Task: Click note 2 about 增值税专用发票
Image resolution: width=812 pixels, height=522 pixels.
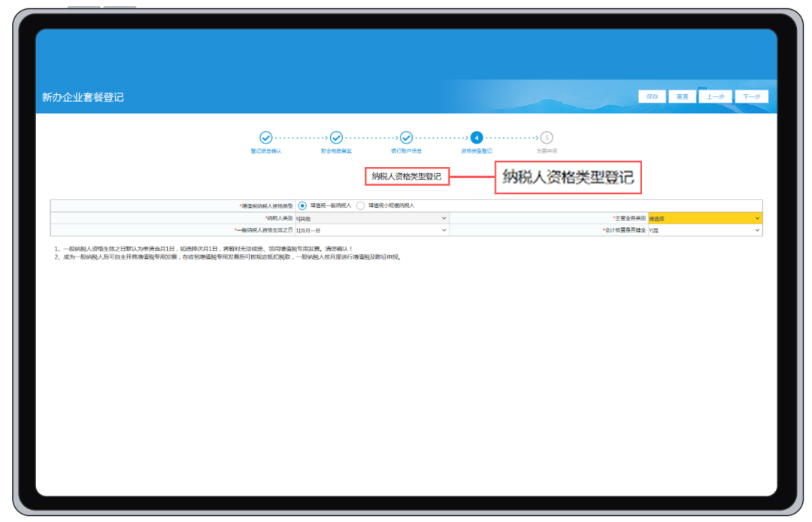Action: (228, 256)
